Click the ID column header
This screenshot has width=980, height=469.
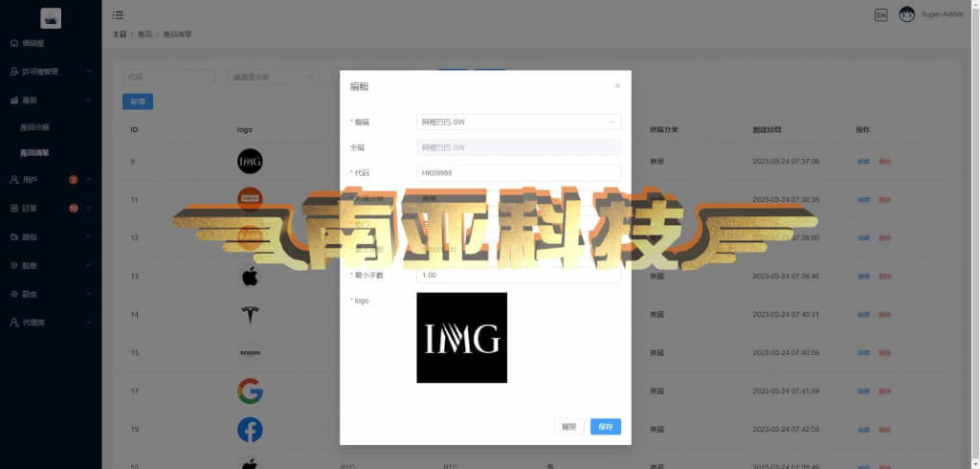134,130
